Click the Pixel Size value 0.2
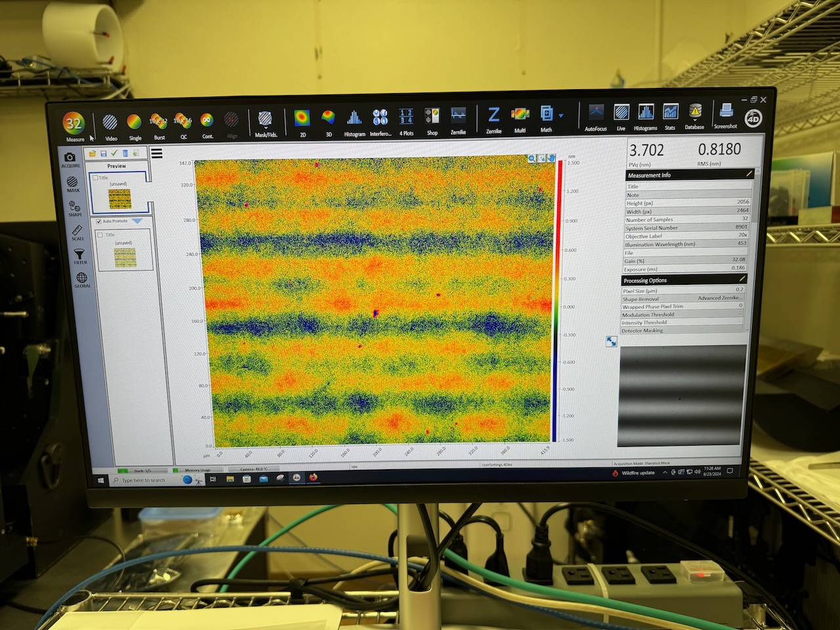This screenshot has width=840, height=630. click(740, 289)
